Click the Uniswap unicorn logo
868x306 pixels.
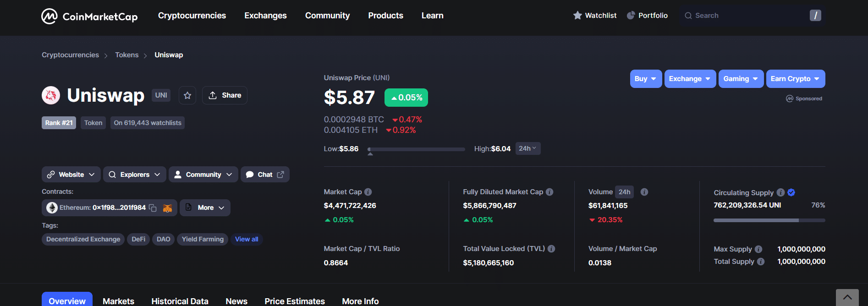(51, 95)
